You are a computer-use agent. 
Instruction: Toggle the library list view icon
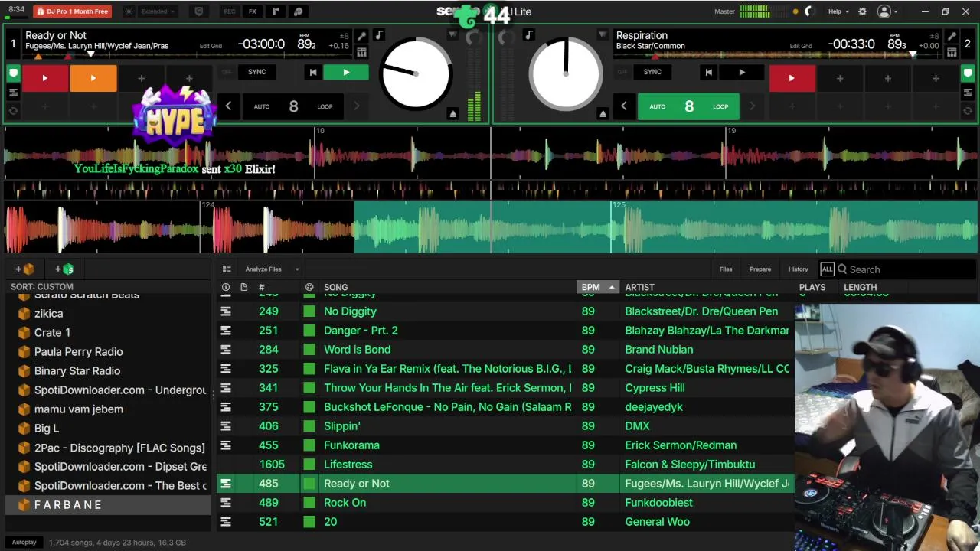pyautogui.click(x=227, y=269)
